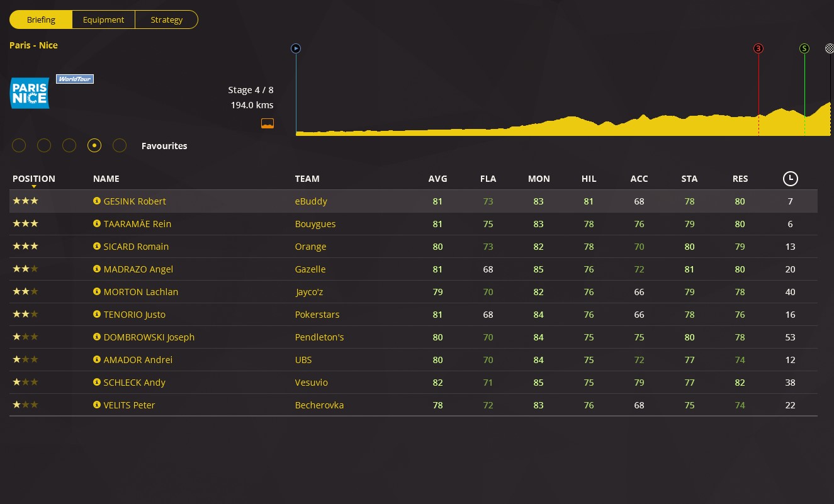Viewport: 834px width, 504px height.
Task: Sort by RES column header
Action: coord(740,179)
